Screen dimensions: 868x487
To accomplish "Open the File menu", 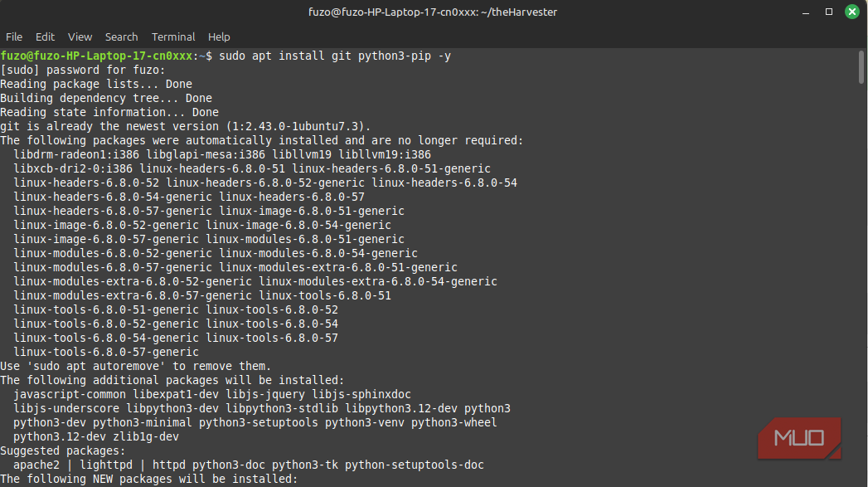I will click(14, 37).
